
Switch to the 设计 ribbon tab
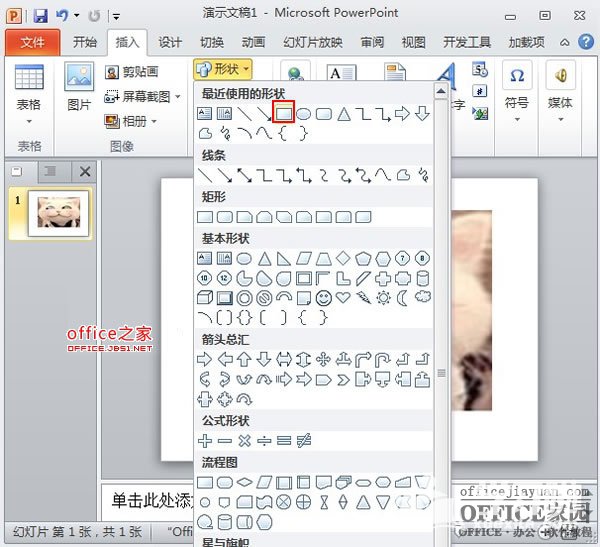point(170,42)
